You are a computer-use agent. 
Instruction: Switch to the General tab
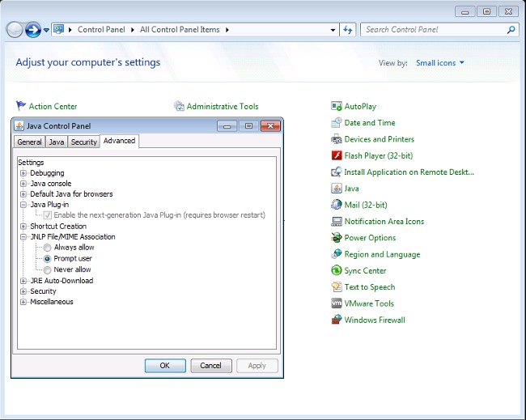[x=29, y=142]
